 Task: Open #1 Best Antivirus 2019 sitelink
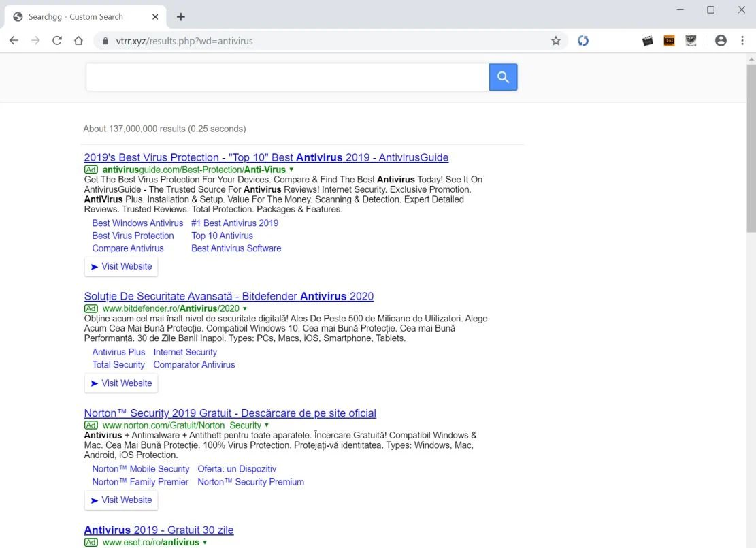coord(235,223)
